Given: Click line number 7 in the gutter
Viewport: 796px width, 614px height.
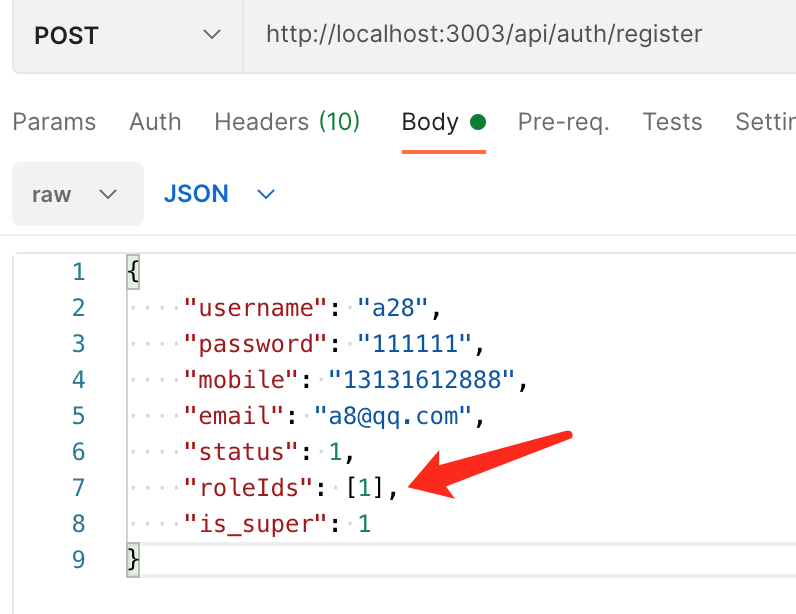Looking at the screenshot, I should pos(78,488).
